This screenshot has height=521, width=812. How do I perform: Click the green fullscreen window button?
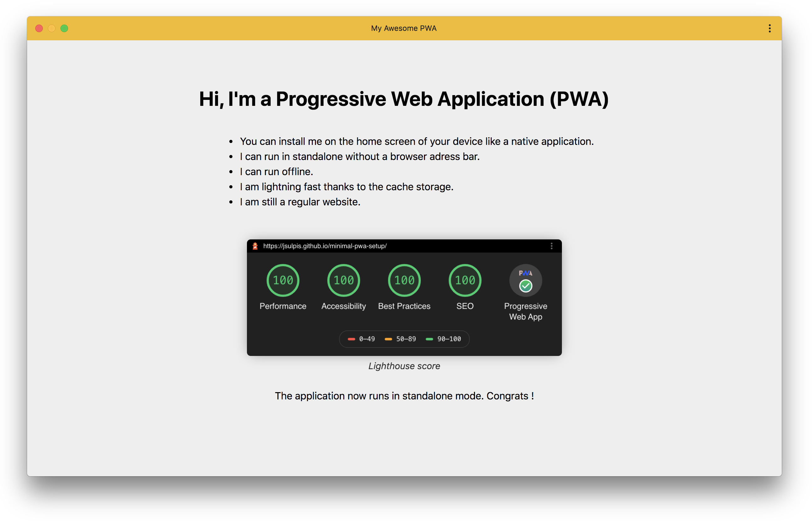64,28
